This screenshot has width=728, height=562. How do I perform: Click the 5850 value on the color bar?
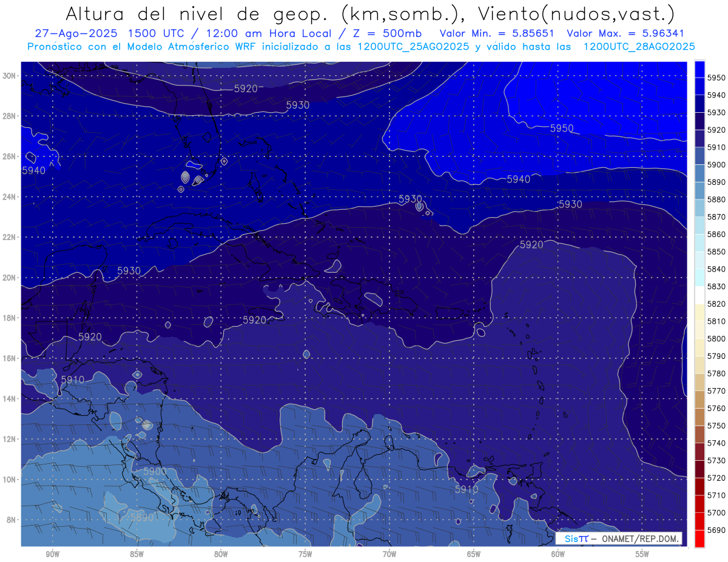pos(716,251)
